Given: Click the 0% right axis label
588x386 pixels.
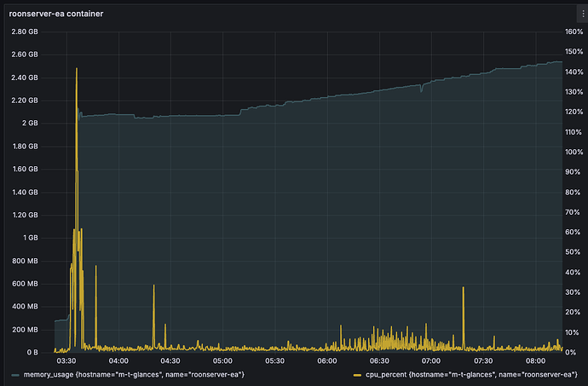Looking at the screenshot, I should [570, 353].
